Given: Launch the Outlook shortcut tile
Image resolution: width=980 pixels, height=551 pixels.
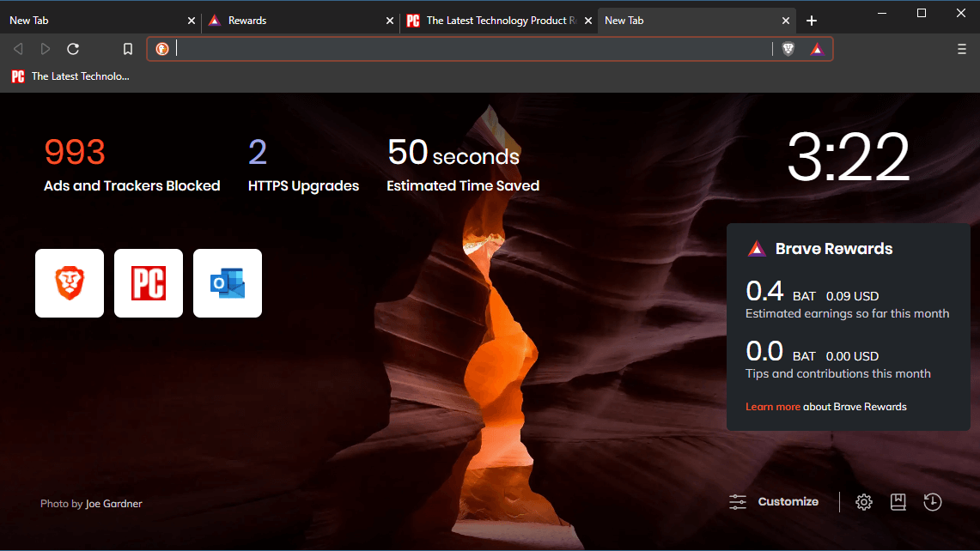Looking at the screenshot, I should (228, 283).
